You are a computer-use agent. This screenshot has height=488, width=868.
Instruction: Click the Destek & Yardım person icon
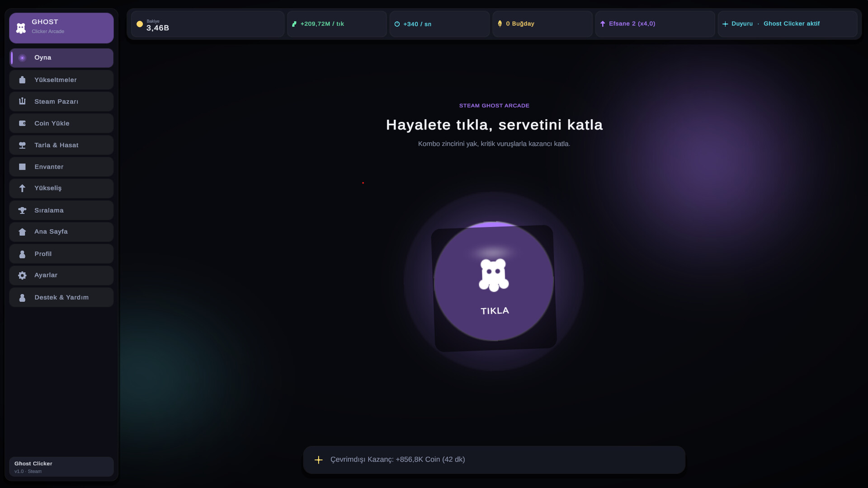pyautogui.click(x=22, y=297)
